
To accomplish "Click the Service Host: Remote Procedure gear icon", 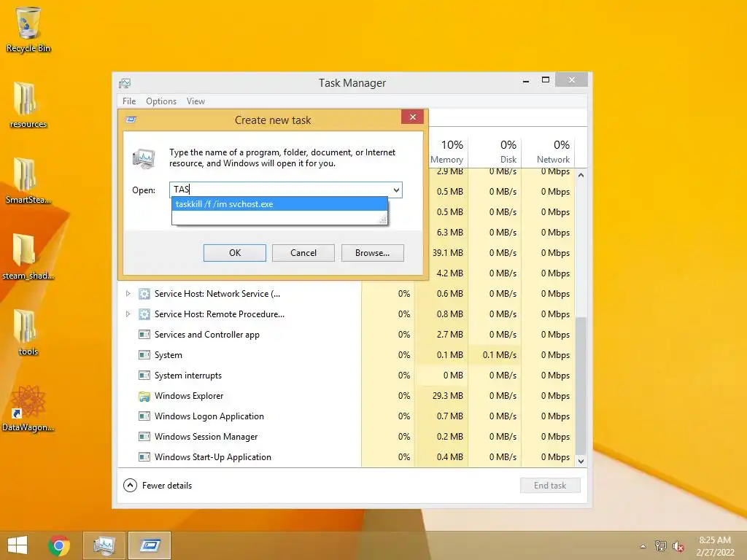I will coord(144,314).
